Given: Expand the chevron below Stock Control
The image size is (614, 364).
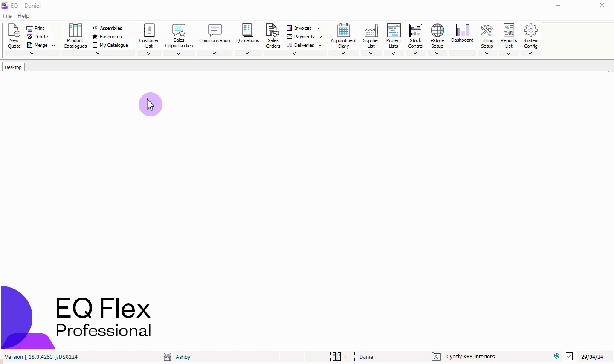Looking at the screenshot, I should (x=415, y=53).
